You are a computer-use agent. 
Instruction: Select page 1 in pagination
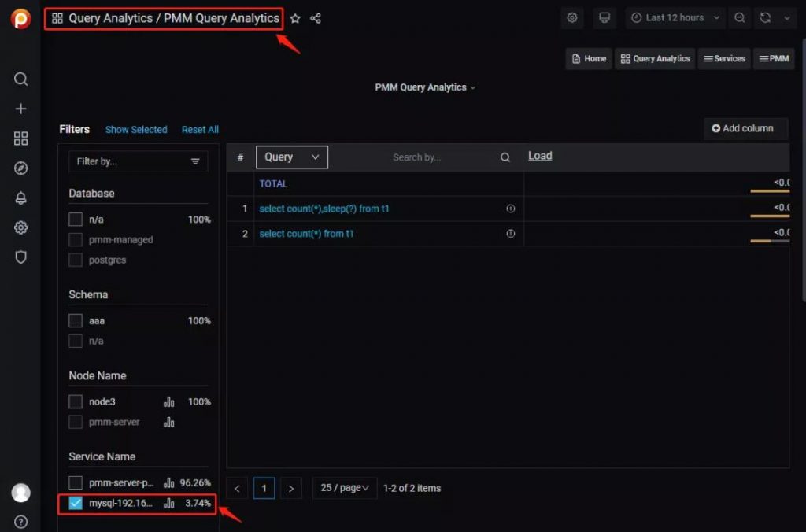264,488
